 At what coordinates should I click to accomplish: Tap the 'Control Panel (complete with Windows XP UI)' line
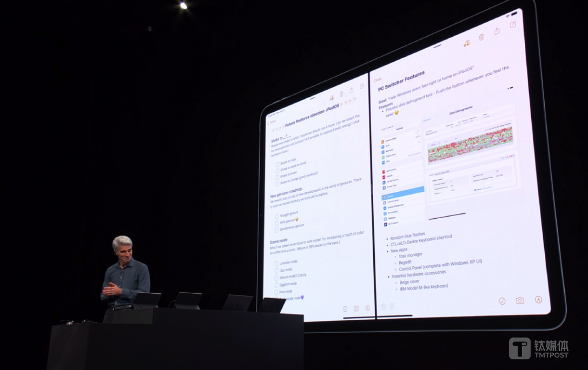point(440,265)
